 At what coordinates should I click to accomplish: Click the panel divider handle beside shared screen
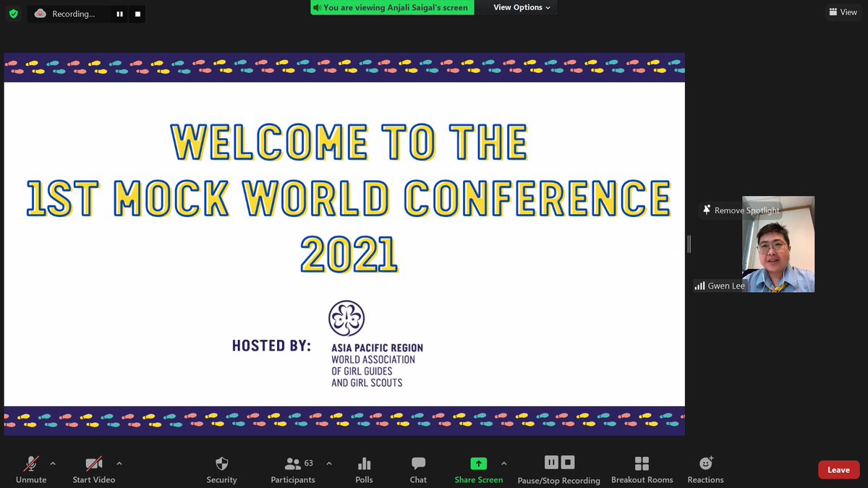click(689, 244)
